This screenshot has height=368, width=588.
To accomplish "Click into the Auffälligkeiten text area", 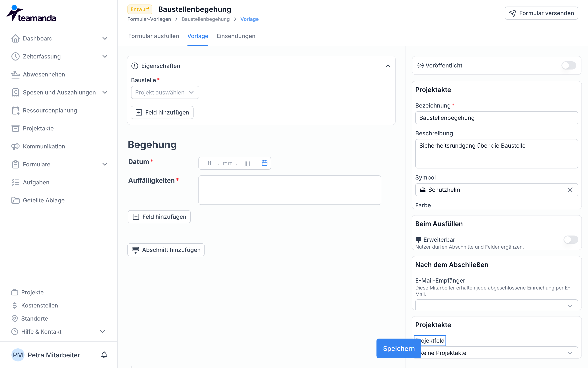I will [x=290, y=190].
